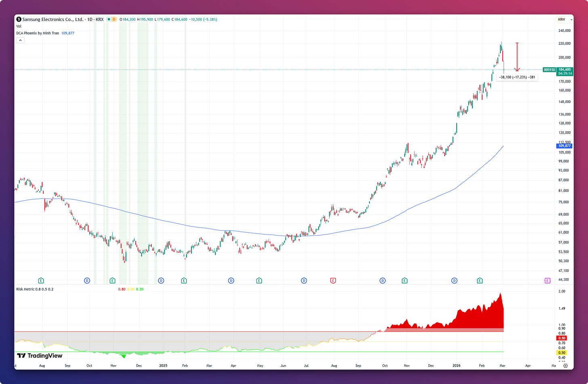Click the earnings marker near Nov 2024
This screenshot has width=588, height=384.
tap(112, 280)
